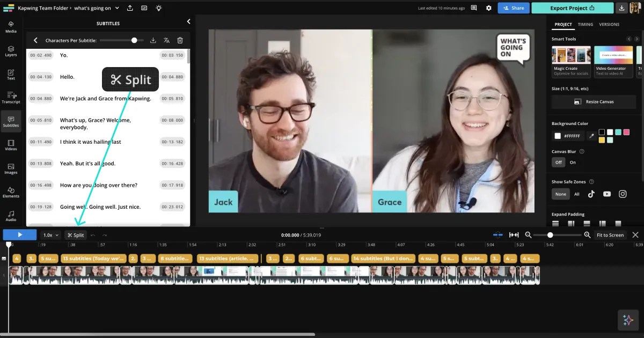Viewport: 644px width, 338px height.
Task: Open the Elements panel from the sidebar
Action: pos(11,192)
